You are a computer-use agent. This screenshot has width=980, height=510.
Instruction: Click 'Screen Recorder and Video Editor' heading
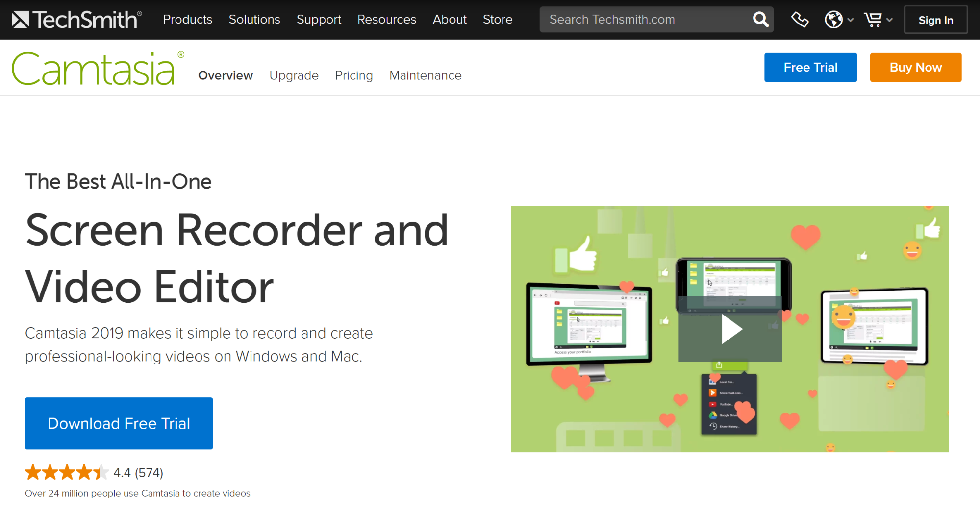237,258
